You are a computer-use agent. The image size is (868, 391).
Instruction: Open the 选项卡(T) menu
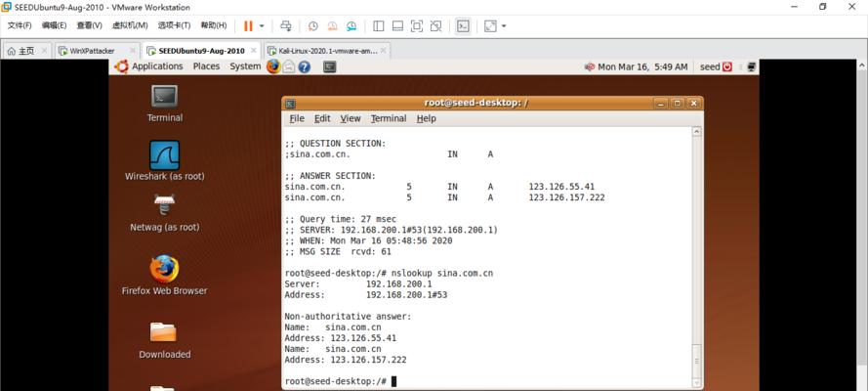(174, 25)
